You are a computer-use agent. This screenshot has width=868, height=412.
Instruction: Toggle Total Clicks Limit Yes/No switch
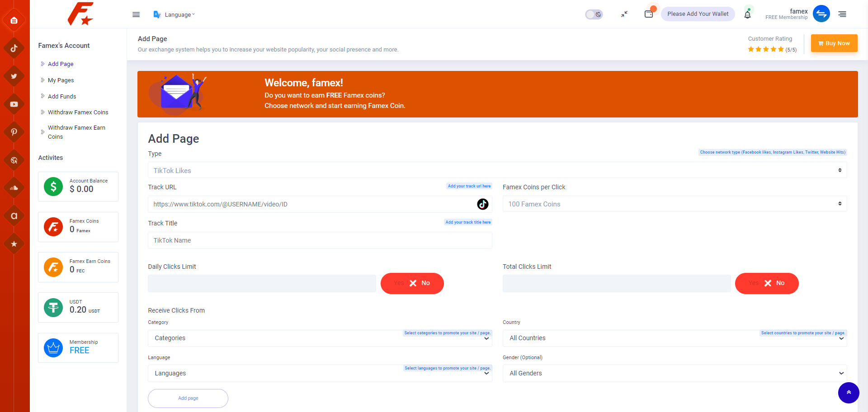click(767, 283)
